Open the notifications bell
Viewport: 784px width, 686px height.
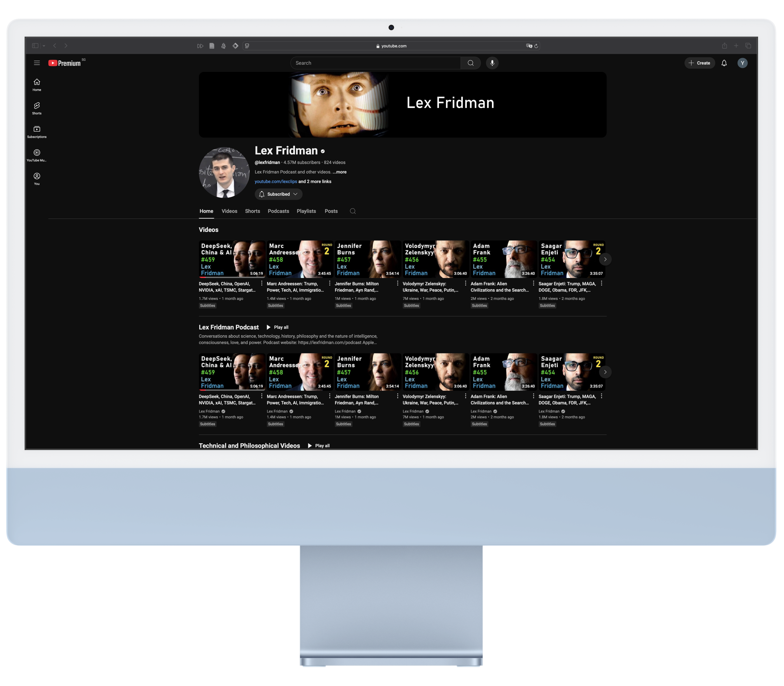(x=724, y=63)
